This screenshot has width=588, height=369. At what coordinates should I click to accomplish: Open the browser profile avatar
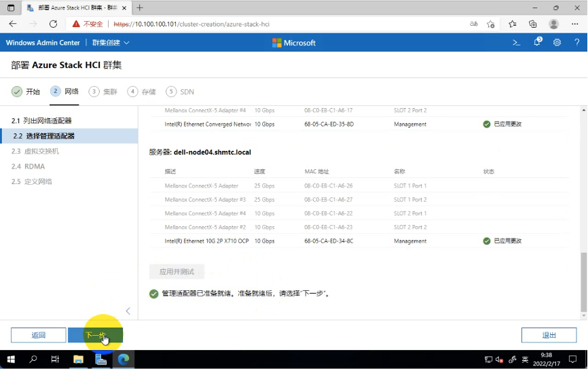coord(553,24)
